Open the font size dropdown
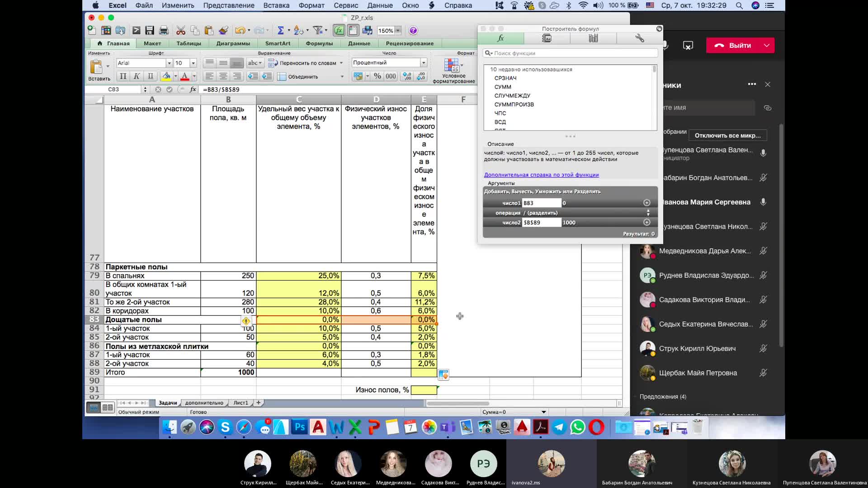868x488 pixels. coord(193,63)
